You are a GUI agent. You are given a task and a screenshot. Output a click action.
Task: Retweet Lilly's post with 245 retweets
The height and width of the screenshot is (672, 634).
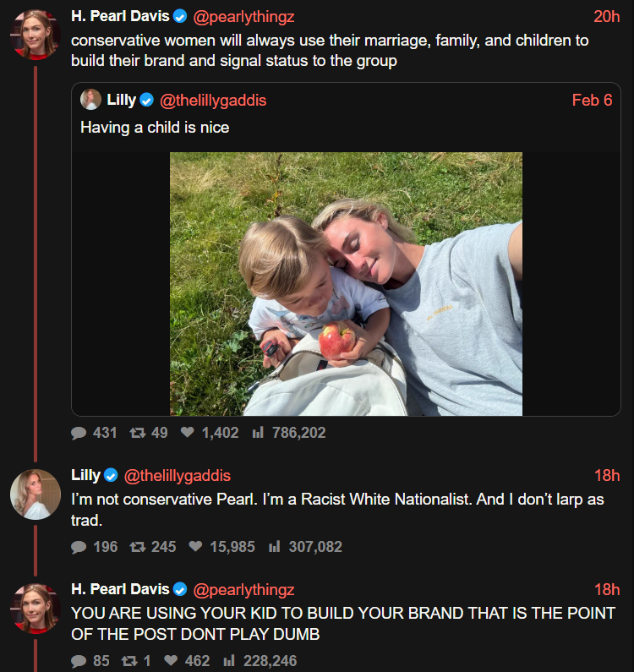(137, 547)
